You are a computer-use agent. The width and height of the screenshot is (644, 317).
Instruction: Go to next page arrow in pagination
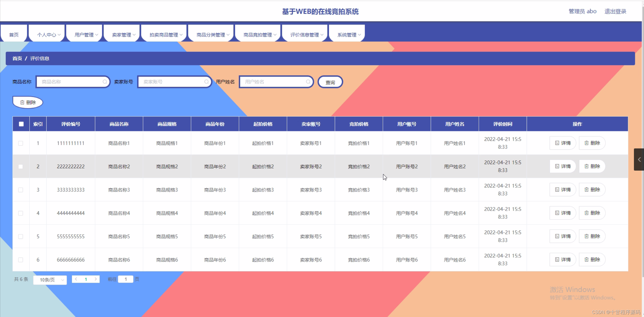(x=96, y=279)
